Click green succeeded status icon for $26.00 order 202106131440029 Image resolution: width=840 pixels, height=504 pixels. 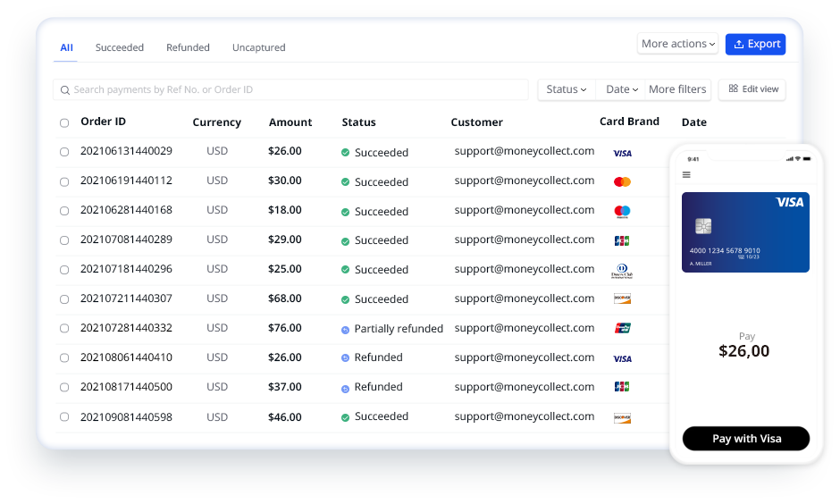click(346, 153)
